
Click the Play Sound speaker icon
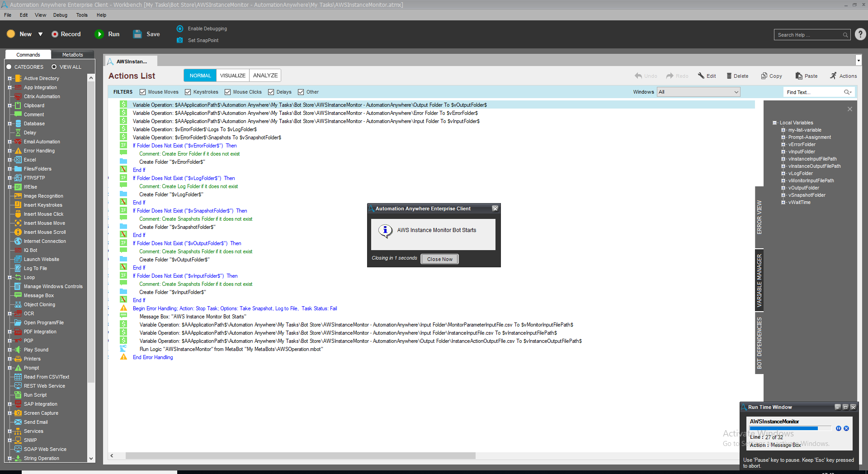point(18,350)
